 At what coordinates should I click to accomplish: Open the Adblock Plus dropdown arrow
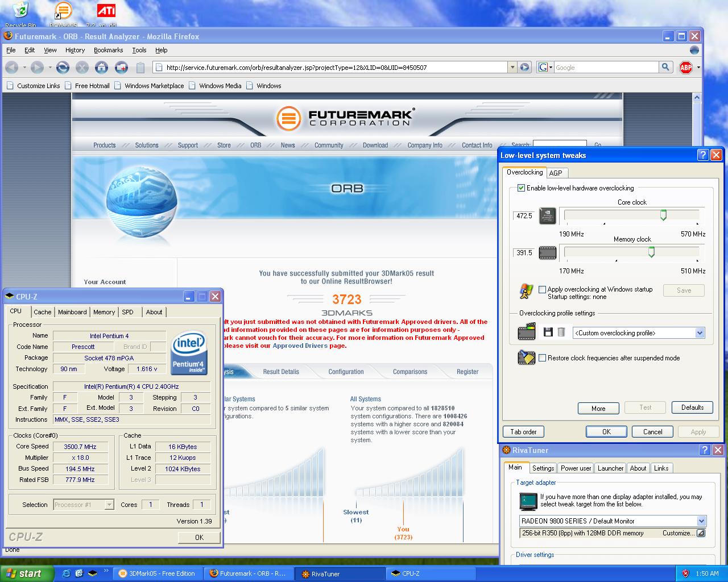(698, 68)
